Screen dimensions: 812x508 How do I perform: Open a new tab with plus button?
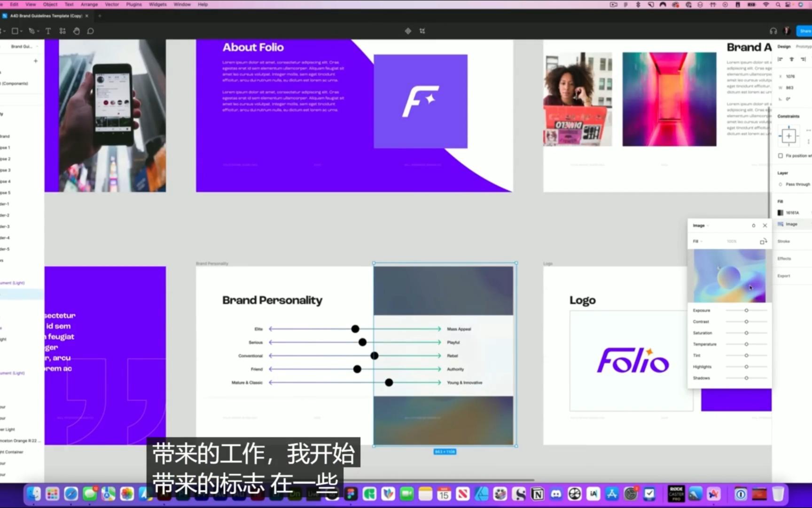click(x=100, y=16)
